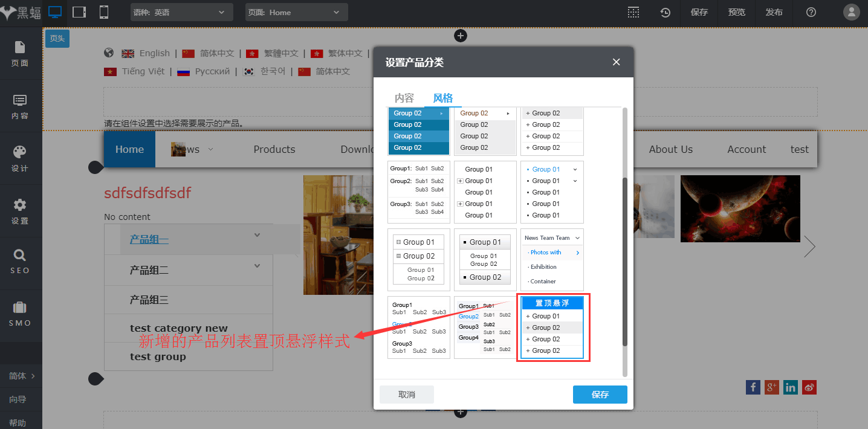Screen dimensions: 868x429
Task: Open the help question-mark icon
Action: (x=811, y=11)
